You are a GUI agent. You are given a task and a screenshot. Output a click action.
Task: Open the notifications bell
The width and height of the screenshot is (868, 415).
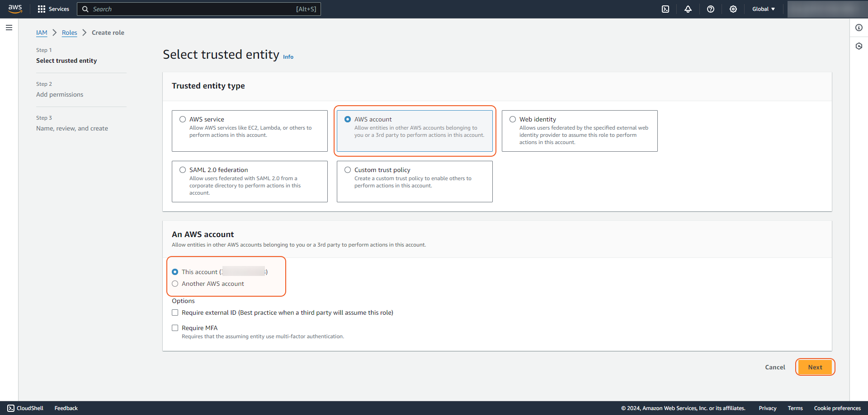coord(688,9)
